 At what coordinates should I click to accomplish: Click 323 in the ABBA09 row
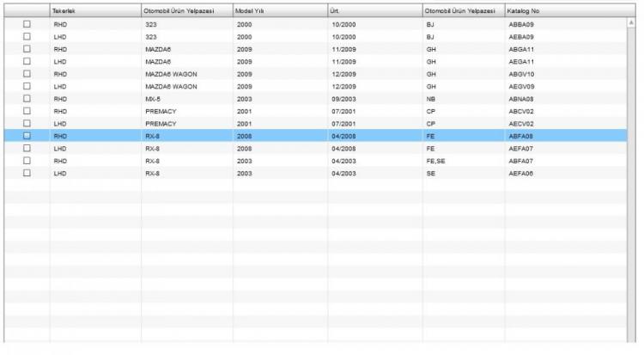tap(151, 25)
